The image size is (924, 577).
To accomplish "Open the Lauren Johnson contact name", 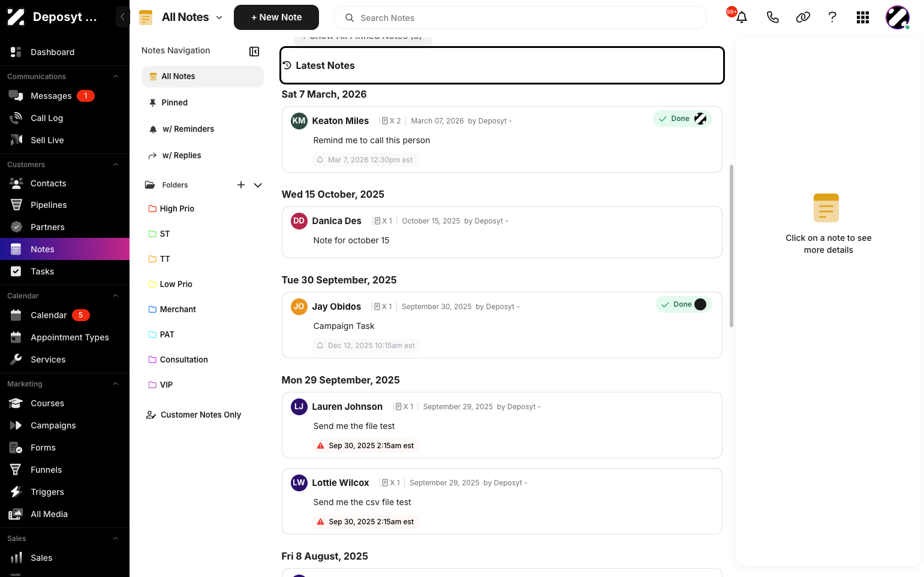I will [347, 407].
